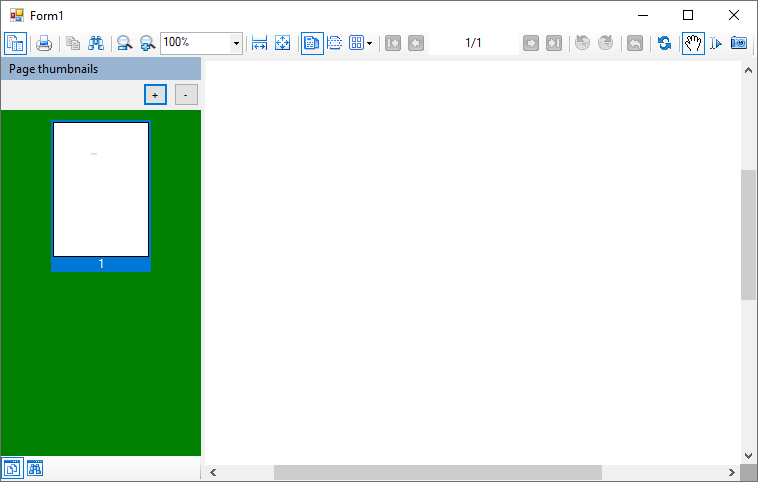Switch to the Page thumbnails sidebar tab
The height and width of the screenshot is (482, 758).
(x=12, y=468)
